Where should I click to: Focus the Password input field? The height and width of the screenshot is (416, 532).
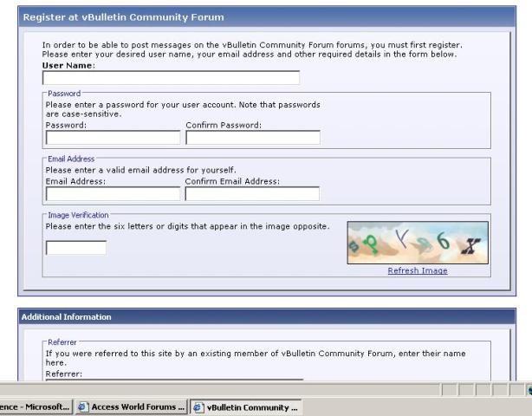pyautogui.click(x=113, y=138)
